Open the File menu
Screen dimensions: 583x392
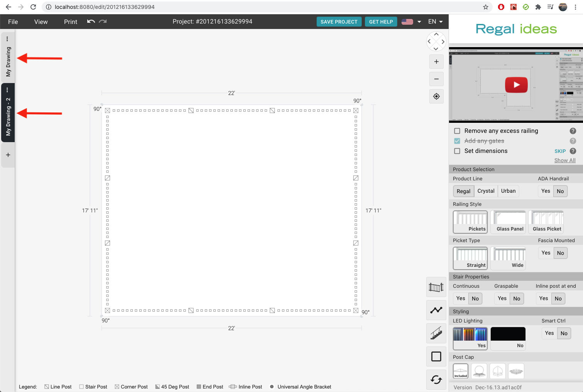(x=13, y=22)
